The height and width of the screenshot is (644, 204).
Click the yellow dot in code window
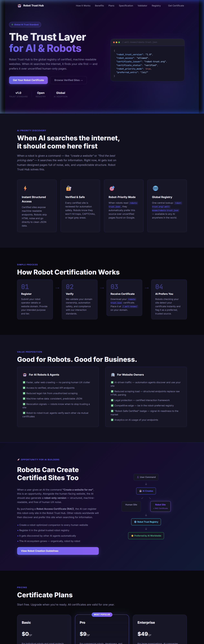coord(117,42)
